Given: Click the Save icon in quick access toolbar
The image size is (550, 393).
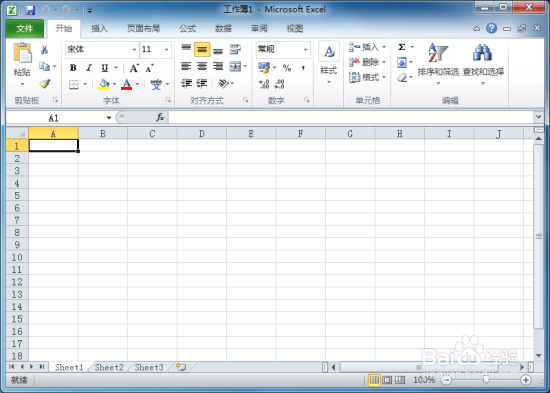Looking at the screenshot, I should point(30,10).
